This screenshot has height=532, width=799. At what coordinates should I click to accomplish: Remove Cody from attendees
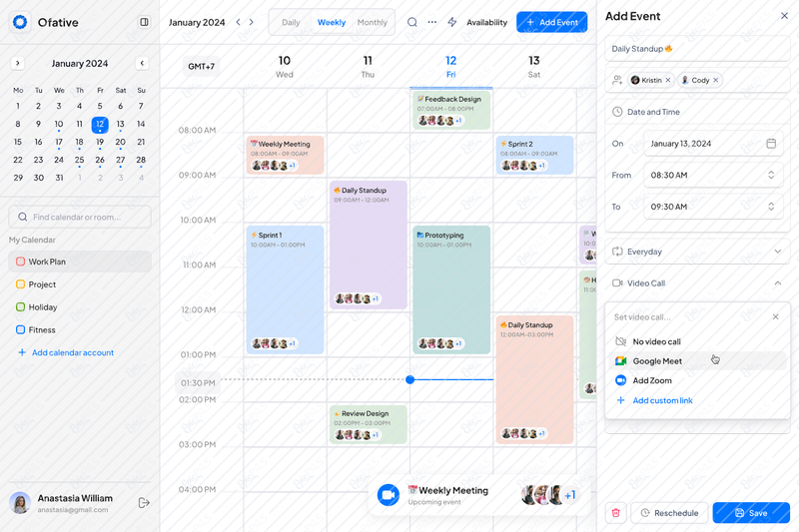(716, 80)
